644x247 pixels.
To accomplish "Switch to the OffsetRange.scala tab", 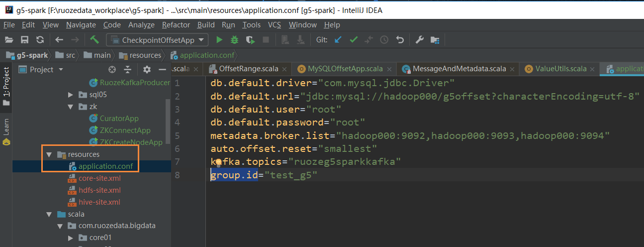I will pos(248,69).
